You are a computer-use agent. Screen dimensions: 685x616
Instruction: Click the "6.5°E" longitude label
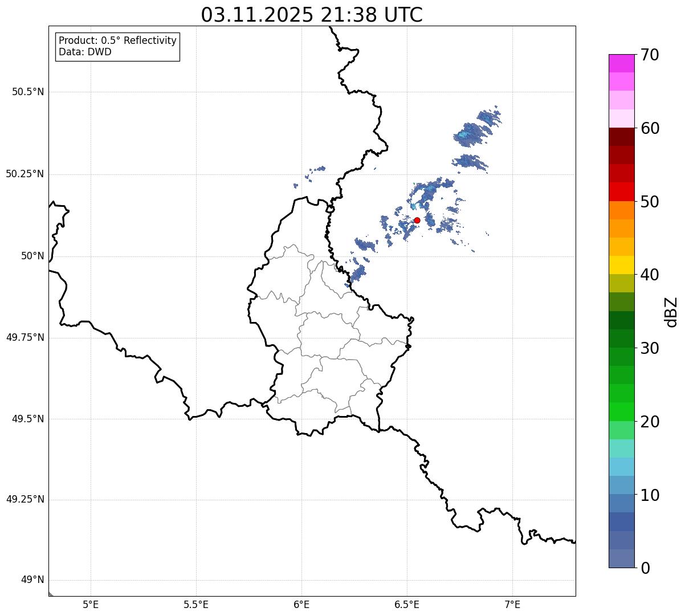click(407, 605)
